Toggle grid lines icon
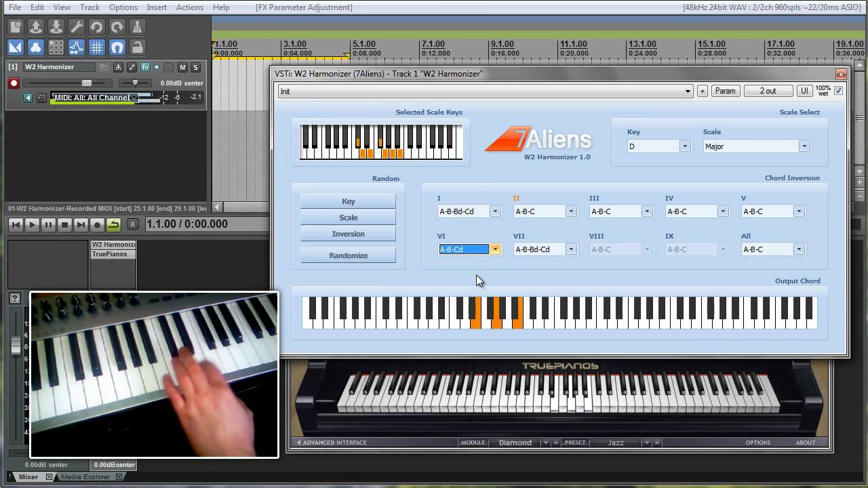 pos(97,47)
